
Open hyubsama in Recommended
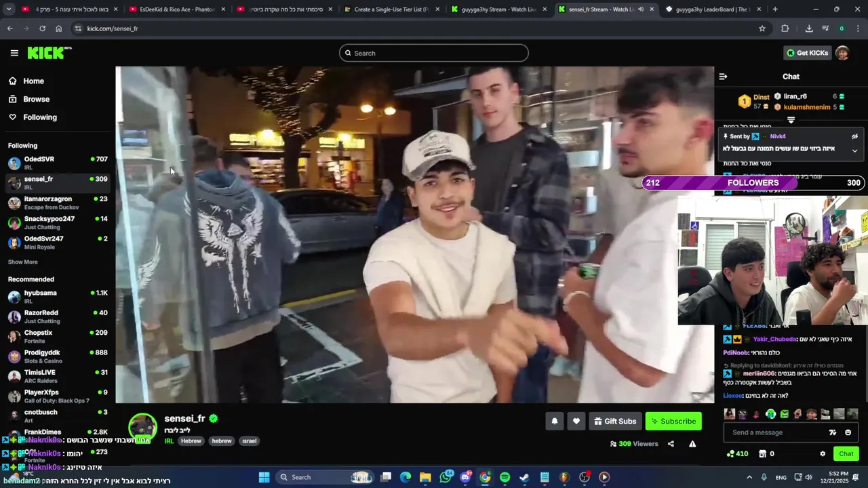pyautogui.click(x=57, y=297)
